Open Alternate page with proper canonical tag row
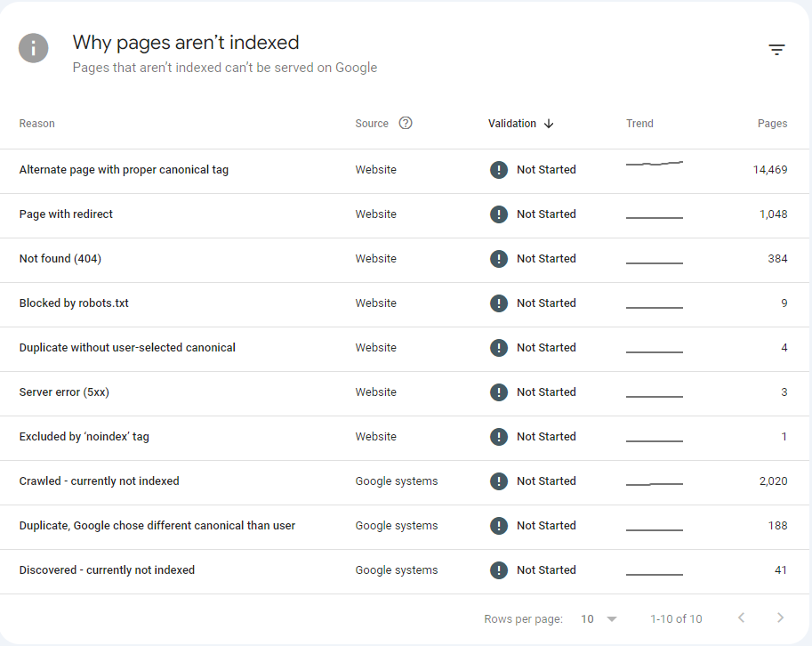 pyautogui.click(x=124, y=170)
